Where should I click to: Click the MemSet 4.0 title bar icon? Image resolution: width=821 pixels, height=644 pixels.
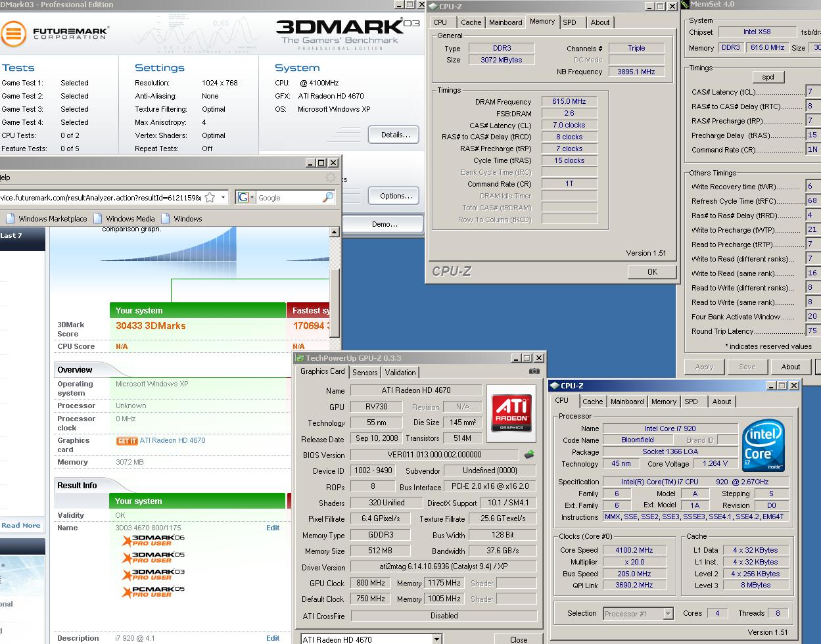684,4
